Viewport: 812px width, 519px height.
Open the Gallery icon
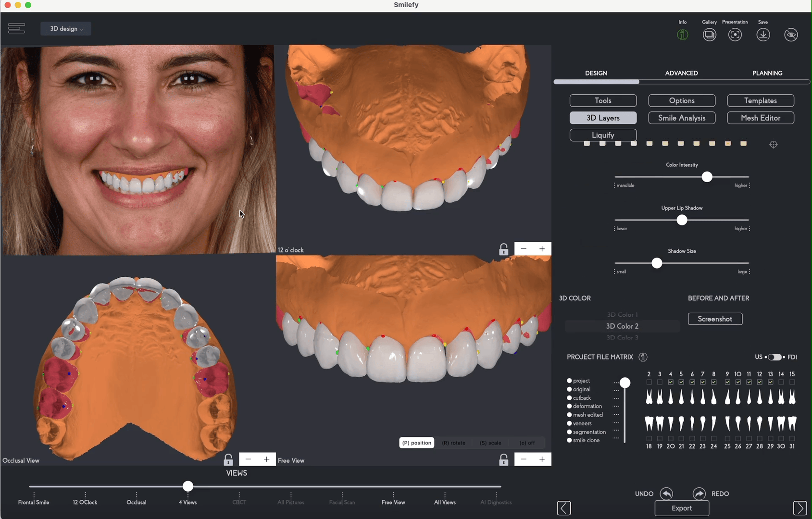[709, 34]
